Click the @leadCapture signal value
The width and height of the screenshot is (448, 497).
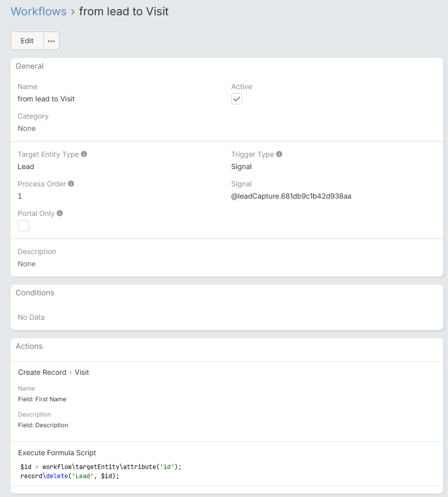[291, 196]
